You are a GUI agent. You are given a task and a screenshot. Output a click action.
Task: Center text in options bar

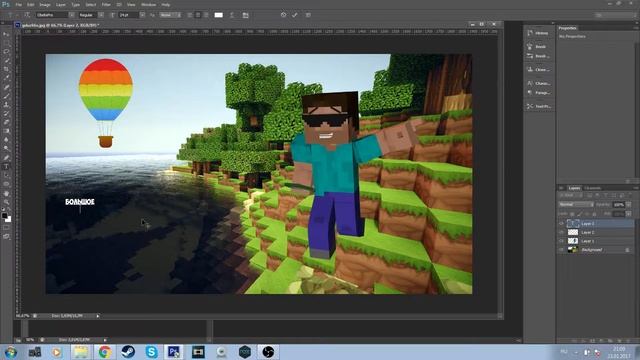coord(198,15)
